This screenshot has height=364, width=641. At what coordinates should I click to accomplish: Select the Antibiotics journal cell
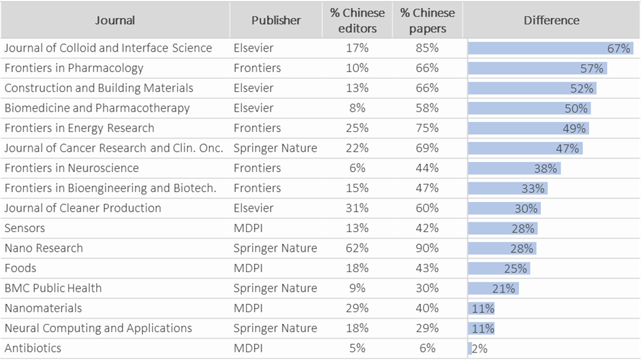pos(33,348)
